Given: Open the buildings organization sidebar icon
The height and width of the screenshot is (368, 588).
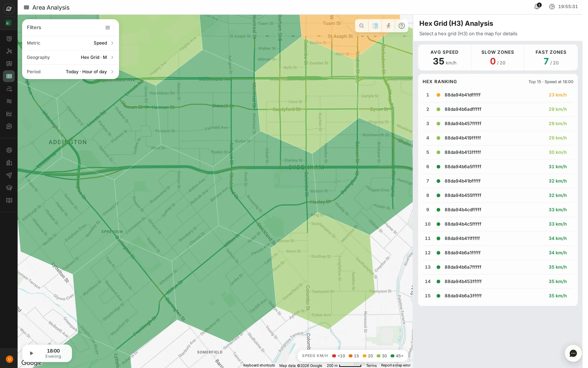Looking at the screenshot, I should (x=9, y=163).
